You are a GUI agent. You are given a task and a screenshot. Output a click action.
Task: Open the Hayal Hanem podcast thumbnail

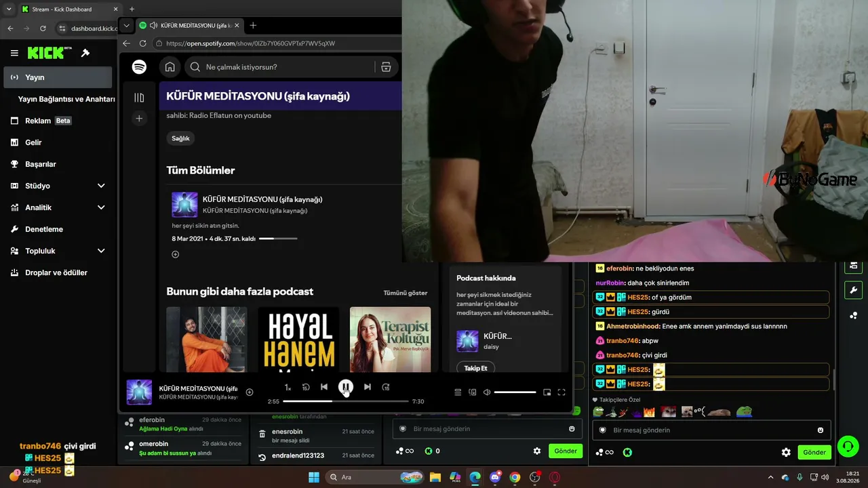coord(298,340)
